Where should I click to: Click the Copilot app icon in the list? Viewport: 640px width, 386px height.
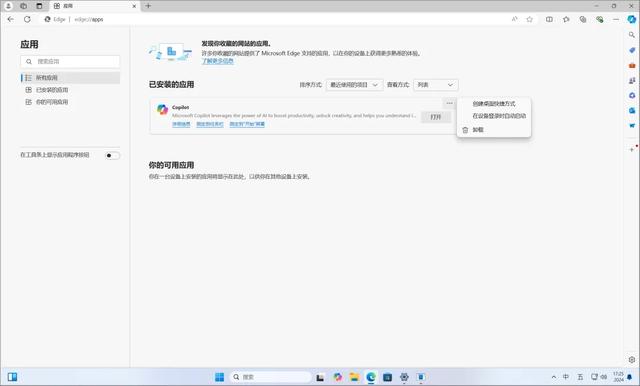click(162, 109)
